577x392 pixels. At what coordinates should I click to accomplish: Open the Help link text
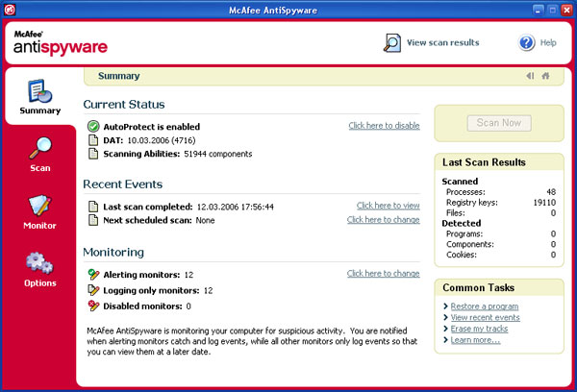[548, 42]
